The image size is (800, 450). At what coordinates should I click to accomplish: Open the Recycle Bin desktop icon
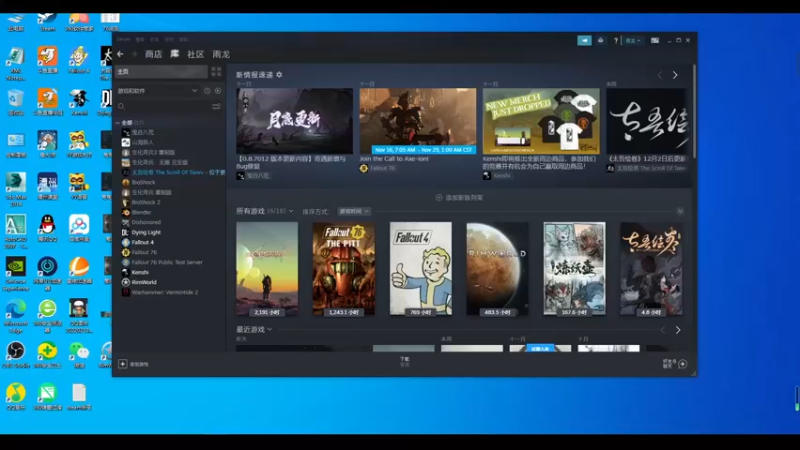tap(16, 101)
